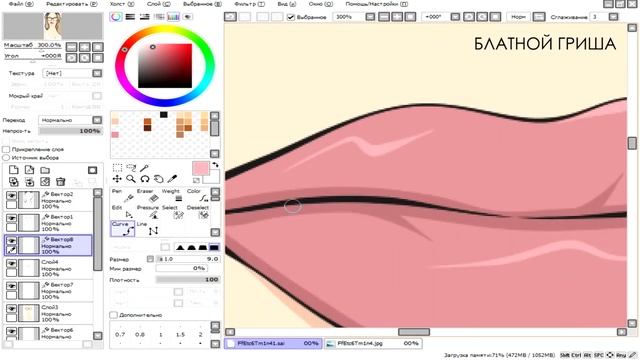Hide the Вектор2 layer
This screenshot has width=640, height=360.
tap(11, 196)
